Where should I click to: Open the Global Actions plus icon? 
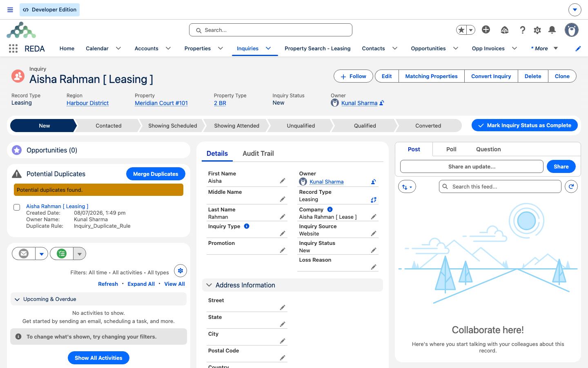coord(486,29)
